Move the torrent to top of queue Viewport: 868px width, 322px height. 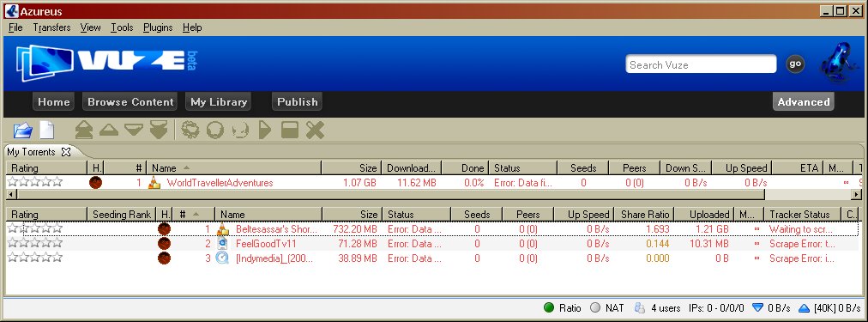[84, 131]
